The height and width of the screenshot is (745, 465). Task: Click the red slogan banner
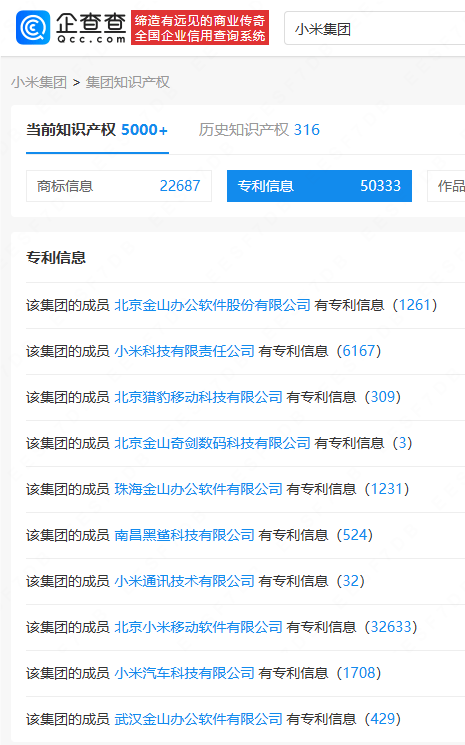click(200, 28)
